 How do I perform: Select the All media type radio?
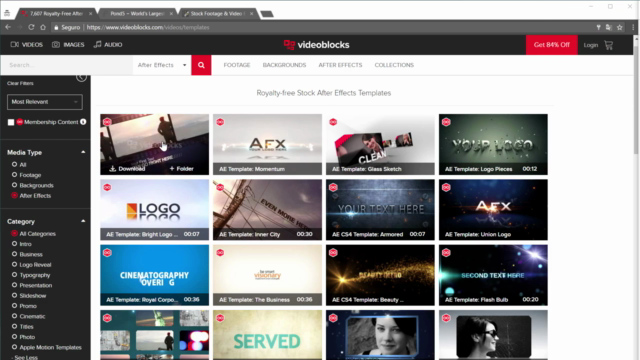[14, 164]
